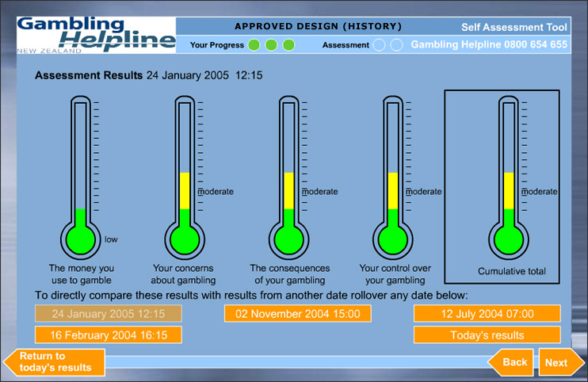Click the Gambling Helpline logo
The width and height of the screenshot is (588, 382).
tap(95, 34)
